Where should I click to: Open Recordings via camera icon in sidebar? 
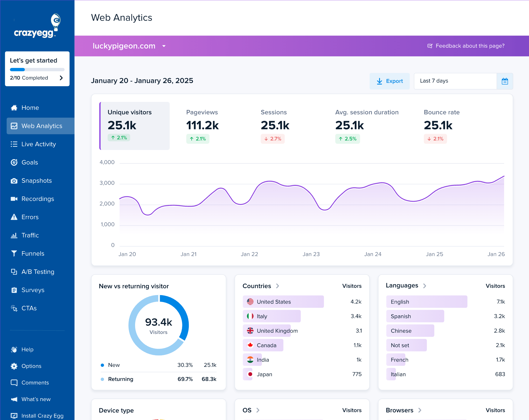(x=14, y=199)
